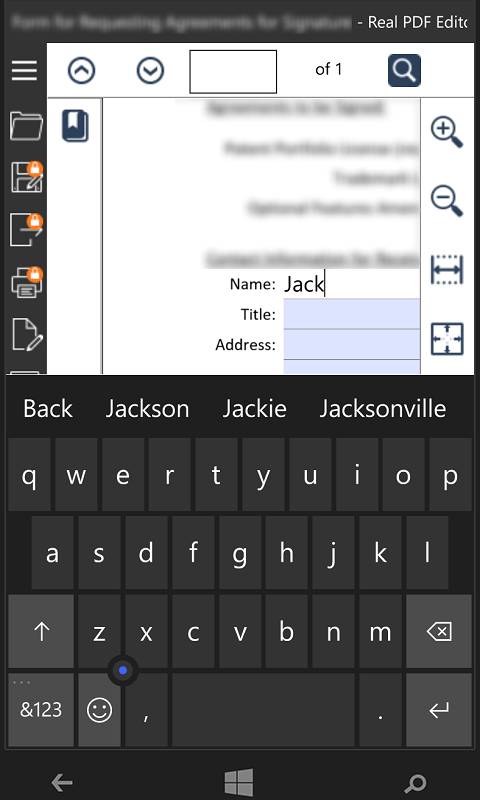
Task: Tap the d key
Action: coord(146,553)
